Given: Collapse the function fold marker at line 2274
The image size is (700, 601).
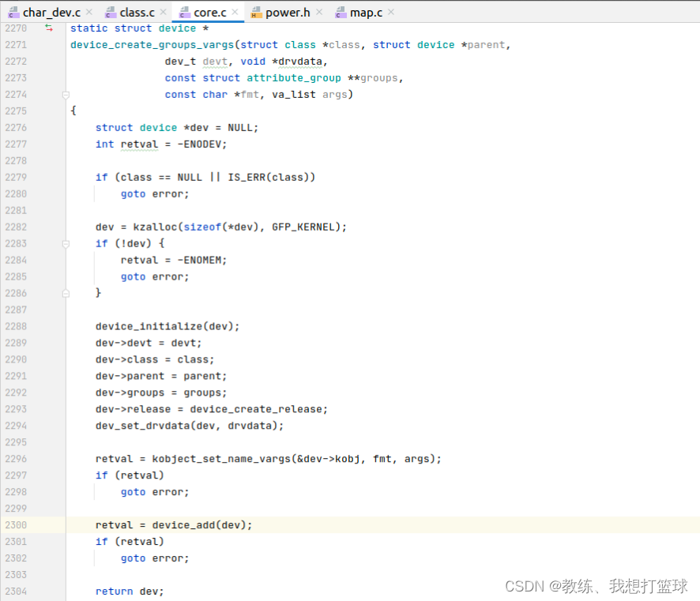Looking at the screenshot, I should tap(66, 95).
